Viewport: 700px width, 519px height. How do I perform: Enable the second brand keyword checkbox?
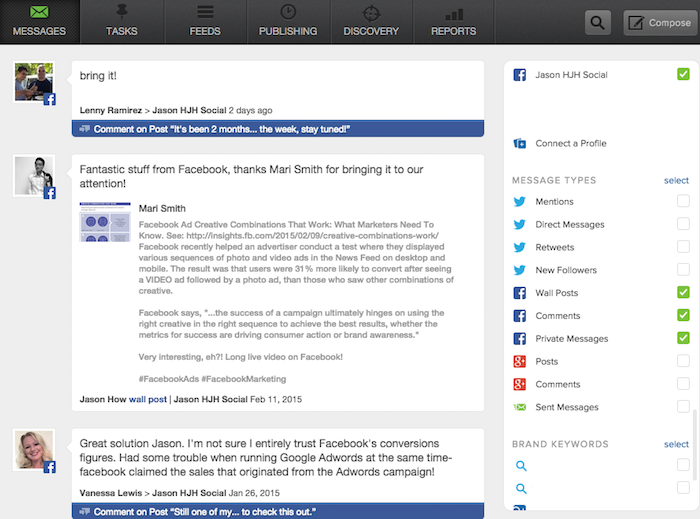[683, 487]
